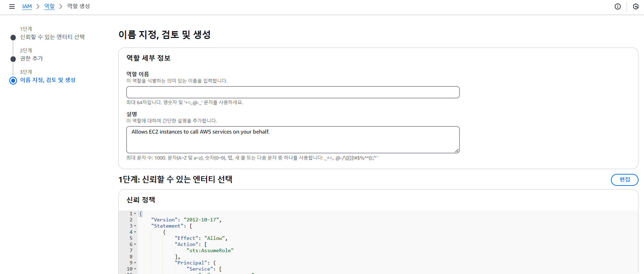This screenshot has height=274, width=644.
Task: Collapse code fold arrow on line 6
Action: coord(135,244)
